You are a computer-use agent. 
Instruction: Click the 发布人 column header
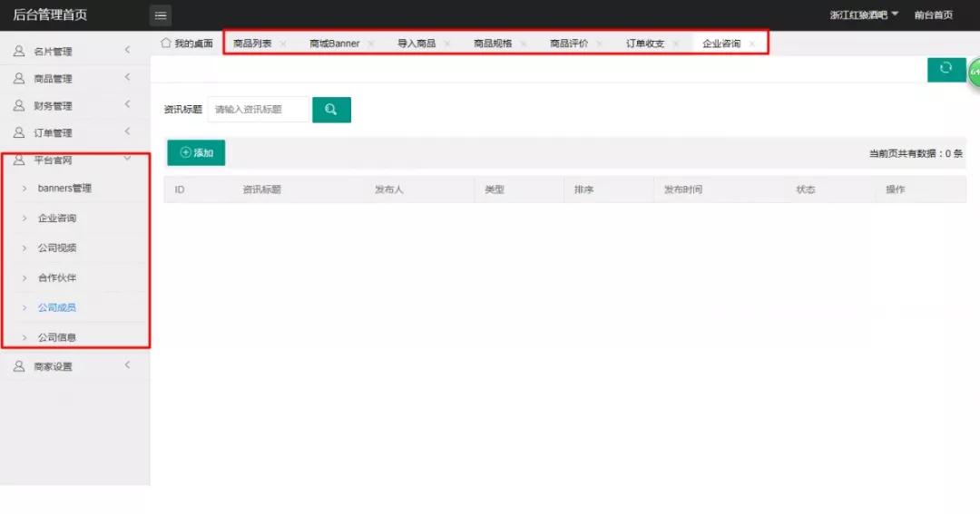click(x=388, y=189)
